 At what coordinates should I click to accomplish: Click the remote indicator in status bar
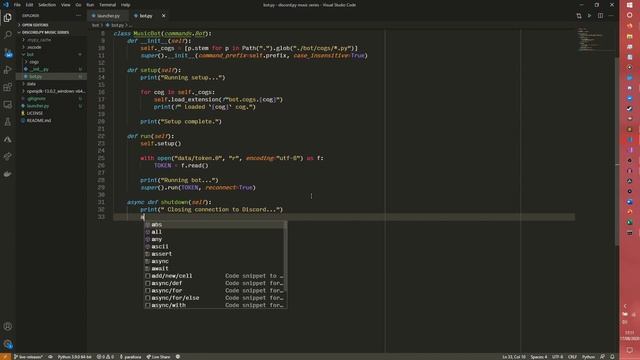[x=5, y=357]
